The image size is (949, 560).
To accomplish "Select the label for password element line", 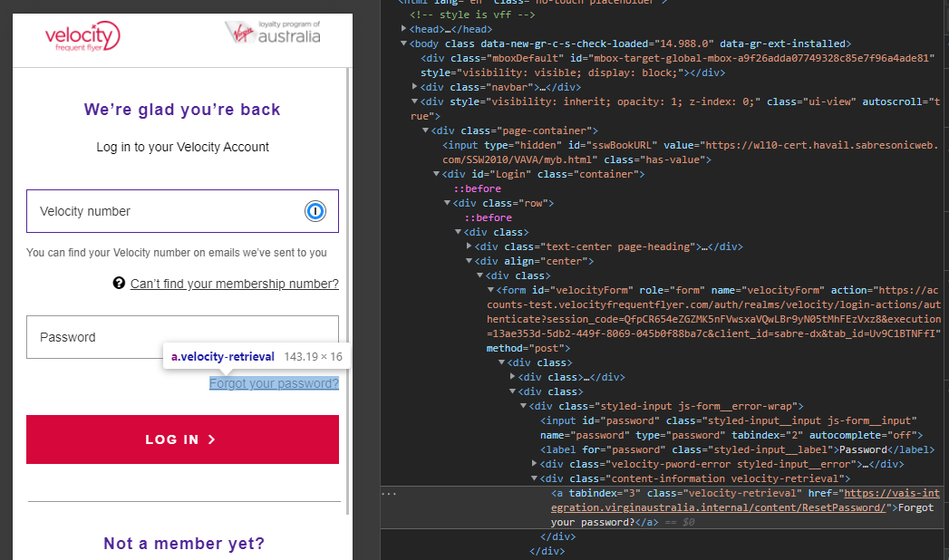I will [x=737, y=449].
